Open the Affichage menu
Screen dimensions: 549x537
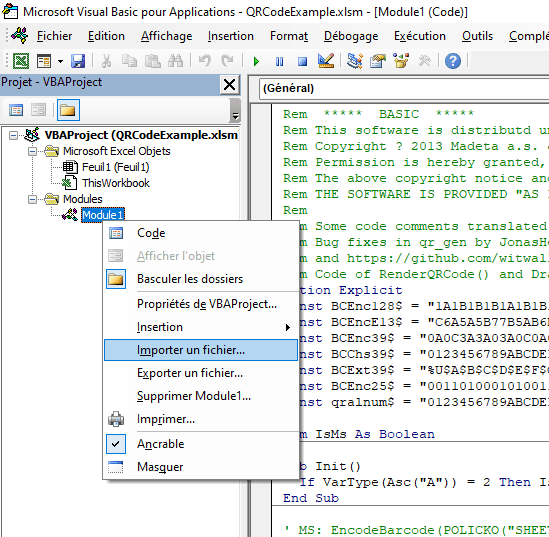pos(166,36)
